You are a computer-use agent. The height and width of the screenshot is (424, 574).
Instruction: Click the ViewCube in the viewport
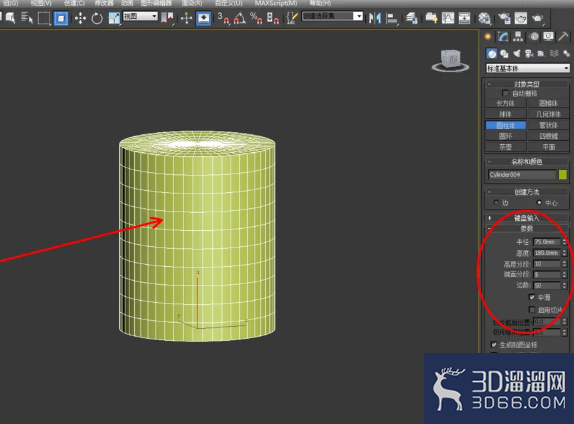click(x=450, y=60)
